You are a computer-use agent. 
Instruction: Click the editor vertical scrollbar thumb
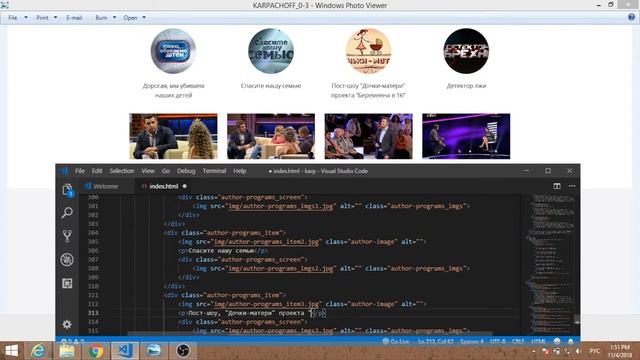(x=577, y=320)
